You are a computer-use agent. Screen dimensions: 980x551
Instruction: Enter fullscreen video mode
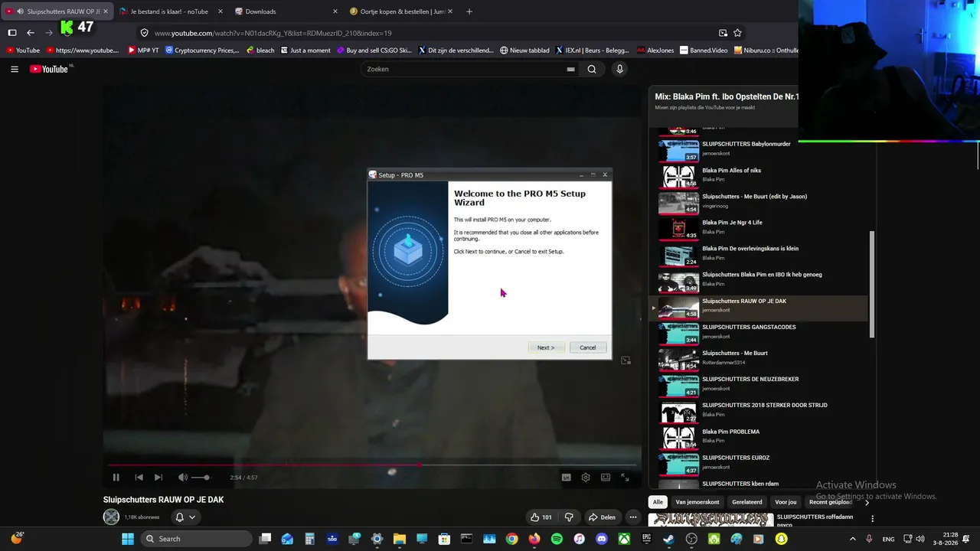[x=625, y=478]
